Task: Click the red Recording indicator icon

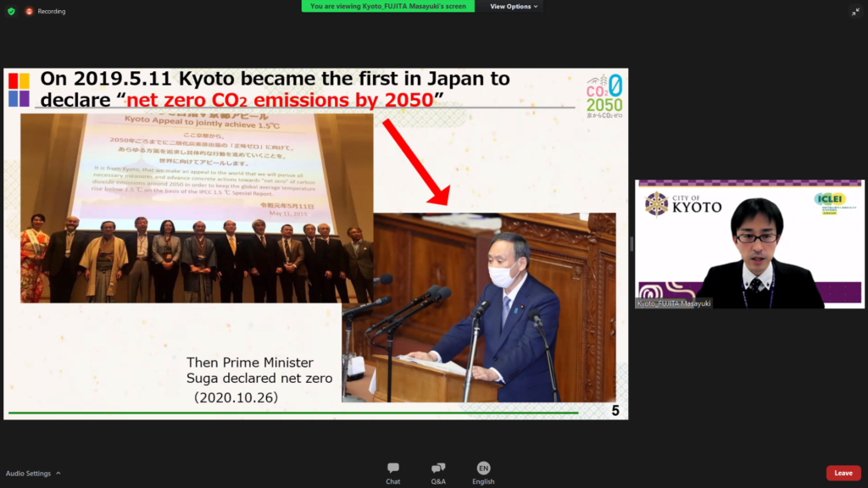Action: point(30,11)
